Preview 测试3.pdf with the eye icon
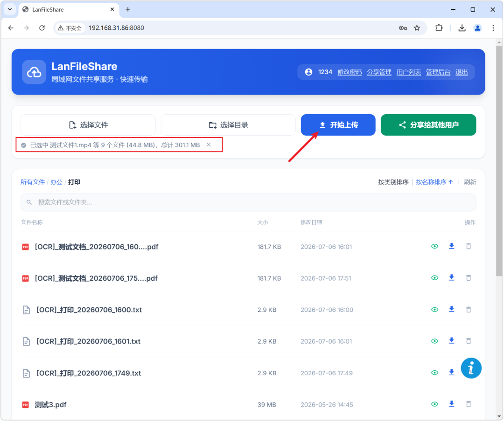504x421 pixels. point(434,404)
